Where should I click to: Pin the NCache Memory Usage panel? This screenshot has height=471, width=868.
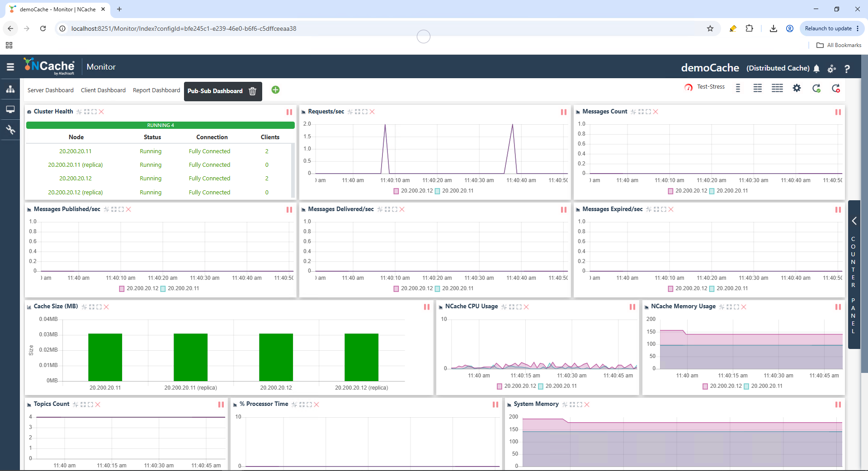(722, 307)
